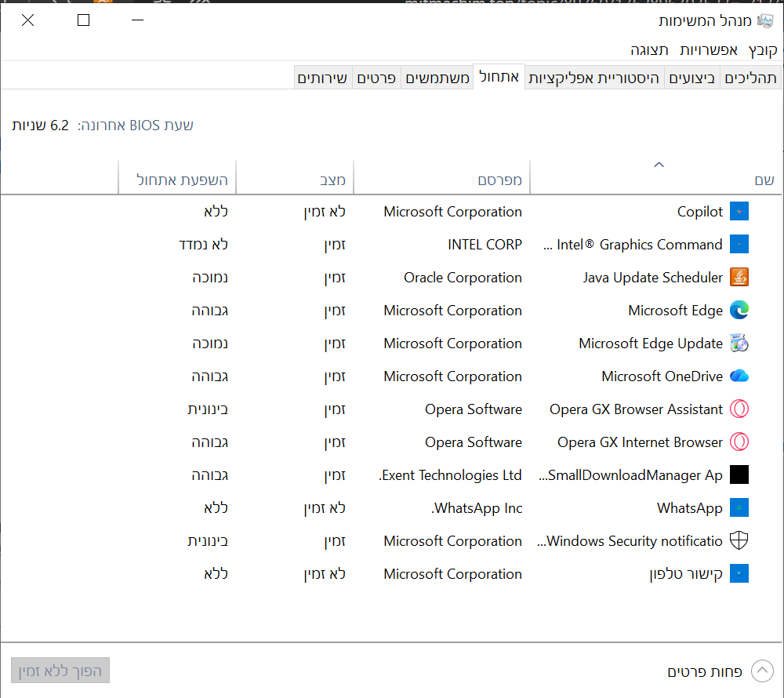Click the Intel Graphics Command icon

(x=739, y=245)
